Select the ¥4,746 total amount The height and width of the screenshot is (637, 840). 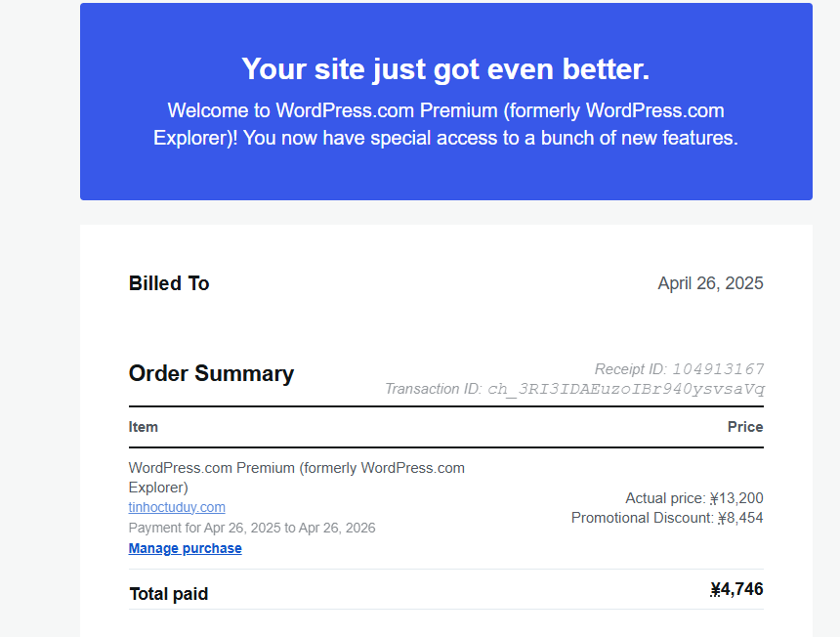tap(736, 589)
